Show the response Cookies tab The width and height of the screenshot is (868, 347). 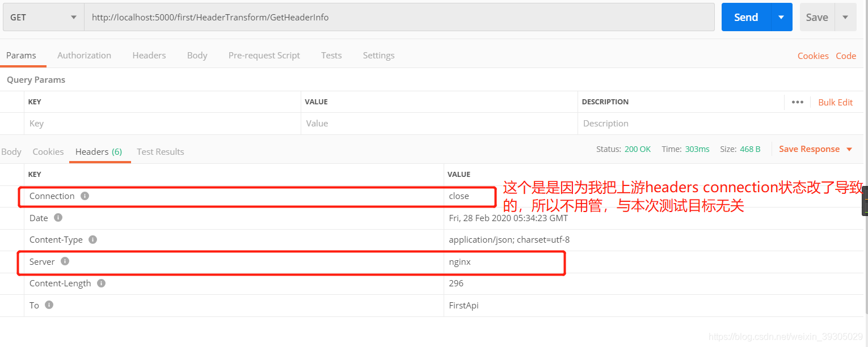coord(48,151)
